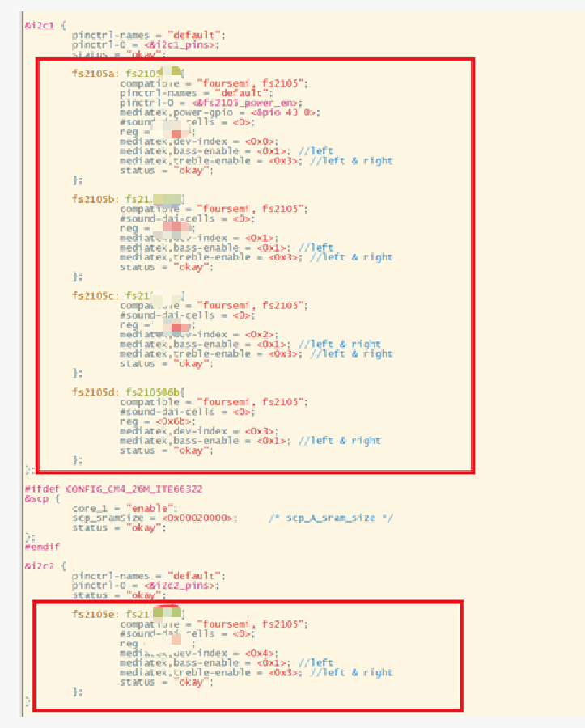Click the "#endif" directive
Image resolution: width=585 pixels, height=728 pixels.
click(42, 547)
